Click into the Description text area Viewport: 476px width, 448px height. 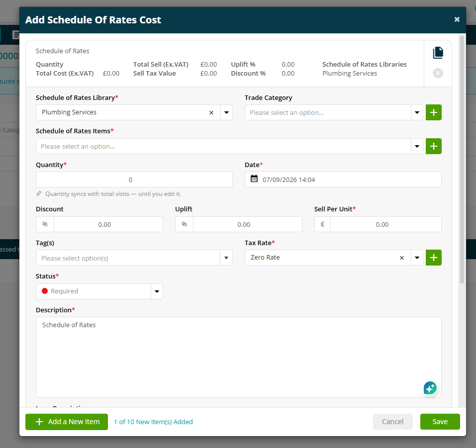[239, 357]
